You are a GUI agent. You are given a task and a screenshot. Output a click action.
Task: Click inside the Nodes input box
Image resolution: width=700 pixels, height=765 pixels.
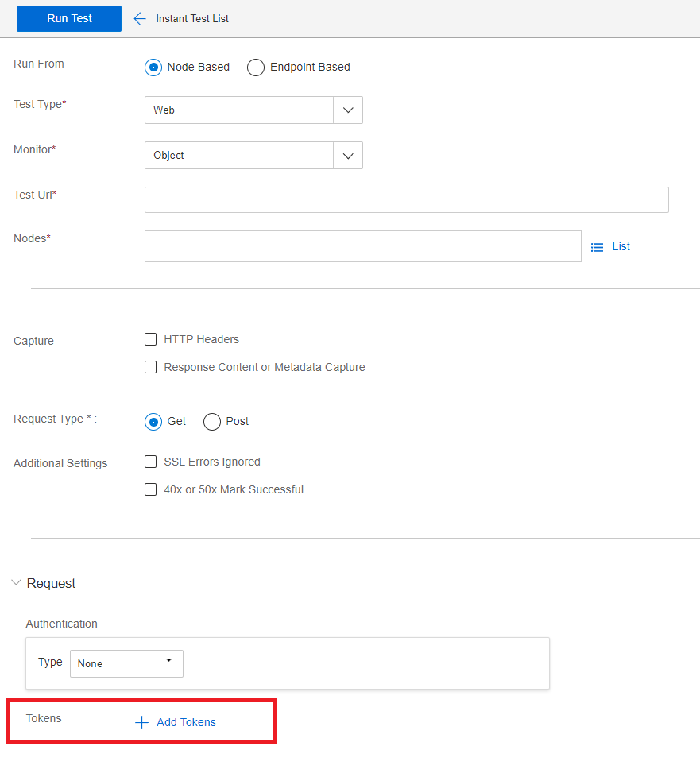362,246
